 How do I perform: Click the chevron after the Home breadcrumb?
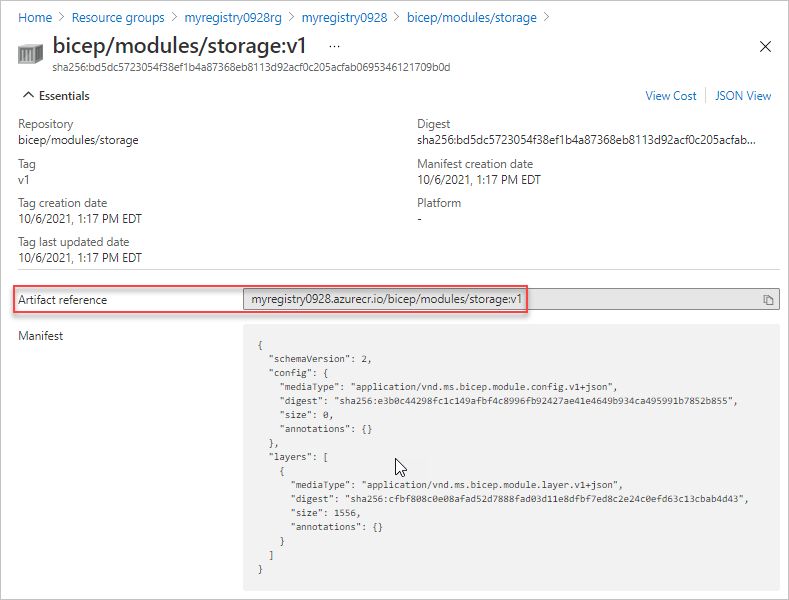[x=62, y=17]
